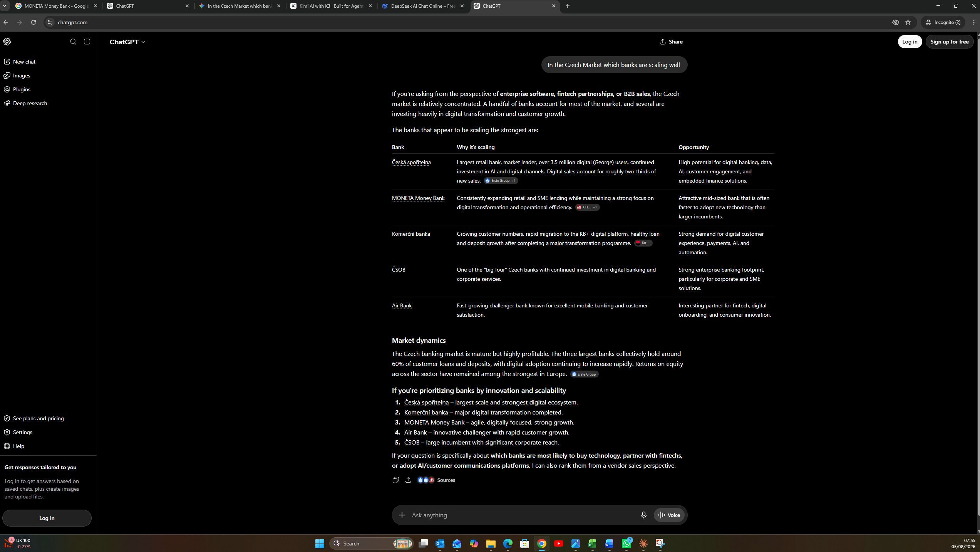Expand the ChatGPT model selector dropdown

(127, 42)
